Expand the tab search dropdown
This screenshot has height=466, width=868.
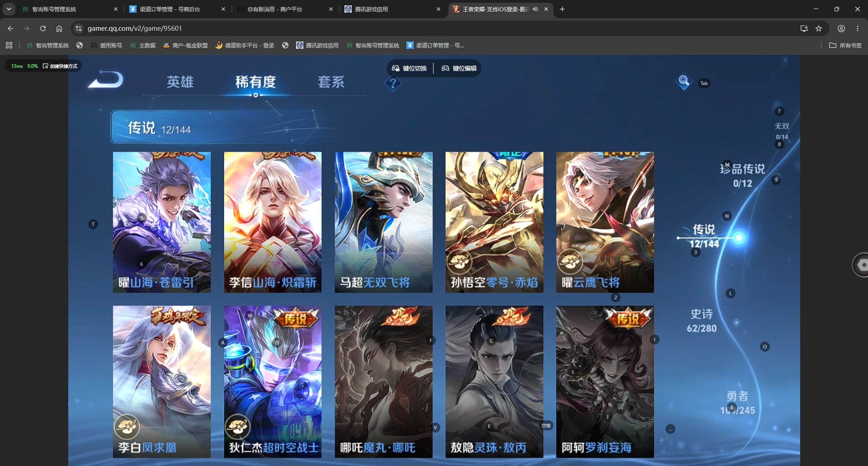point(9,9)
